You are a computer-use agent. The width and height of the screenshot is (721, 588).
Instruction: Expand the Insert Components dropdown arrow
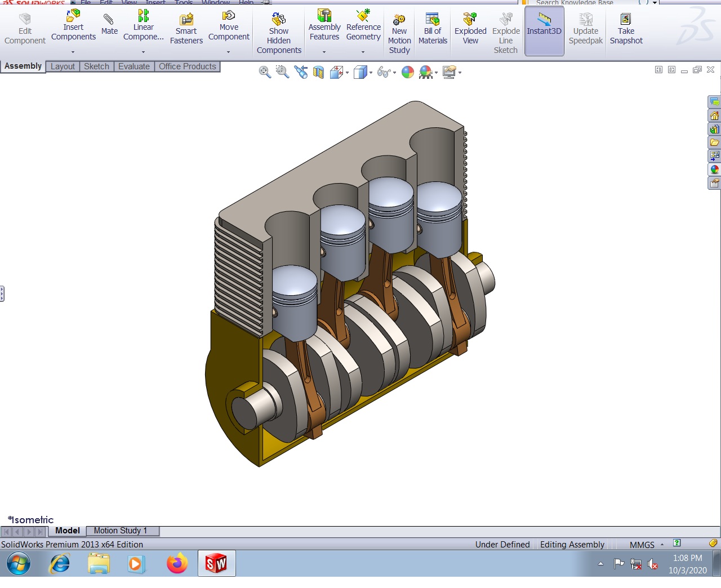point(73,52)
